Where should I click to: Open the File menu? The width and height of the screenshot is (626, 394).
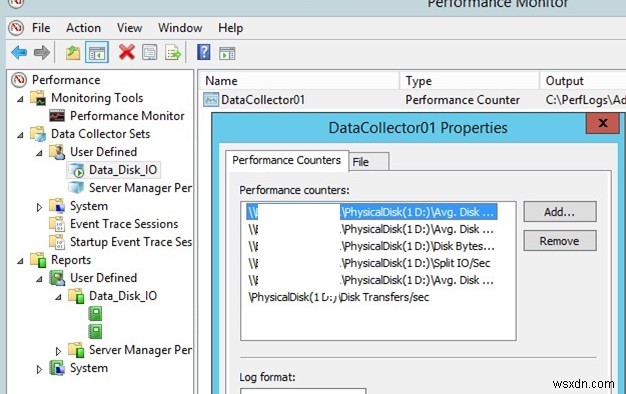pyautogui.click(x=41, y=28)
